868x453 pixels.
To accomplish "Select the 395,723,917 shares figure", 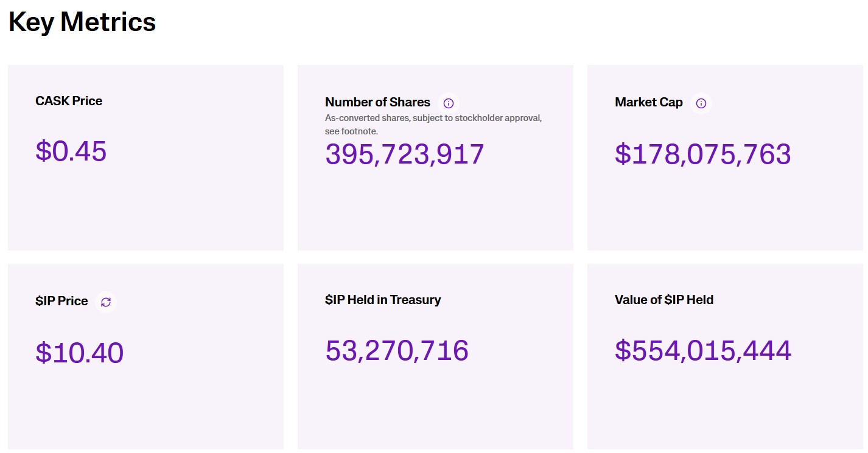I will point(405,154).
